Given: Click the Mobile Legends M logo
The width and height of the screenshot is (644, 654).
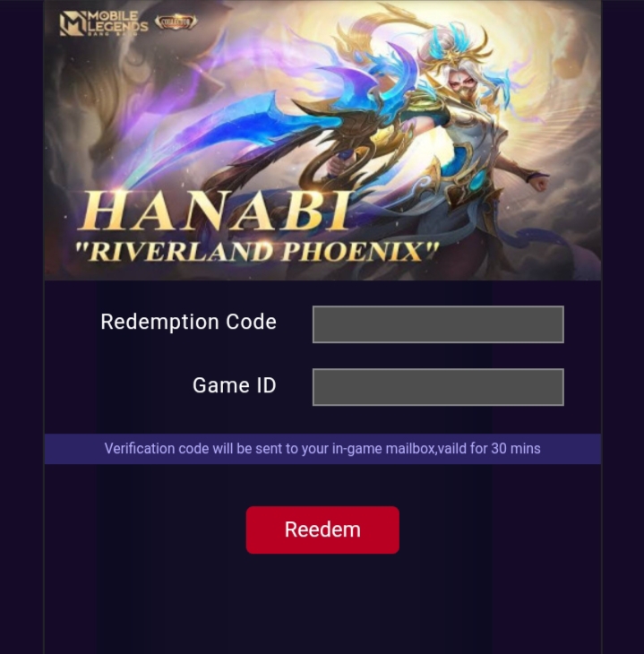Looking at the screenshot, I should [73, 24].
